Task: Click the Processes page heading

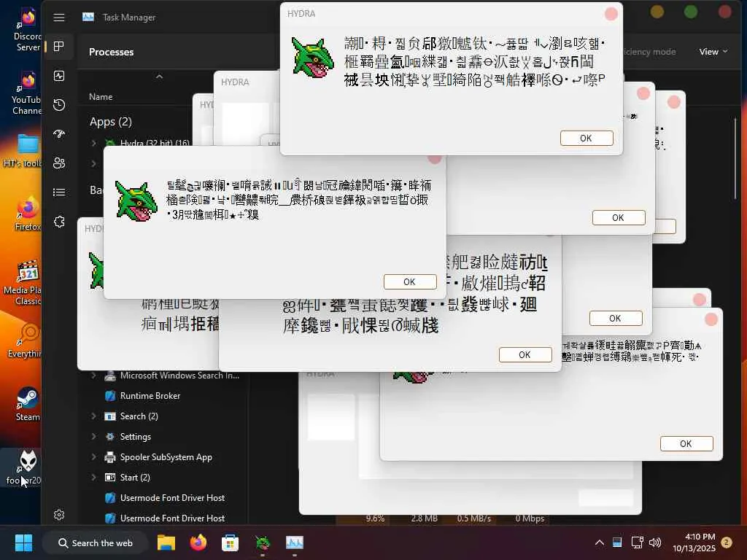Action: (x=111, y=52)
